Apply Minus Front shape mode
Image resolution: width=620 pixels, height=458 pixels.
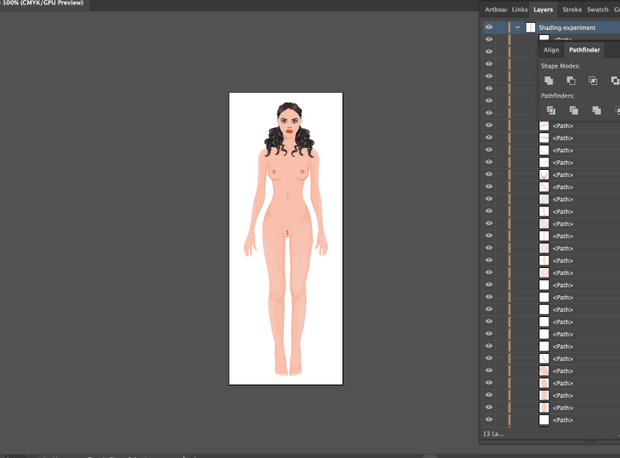tap(571, 80)
